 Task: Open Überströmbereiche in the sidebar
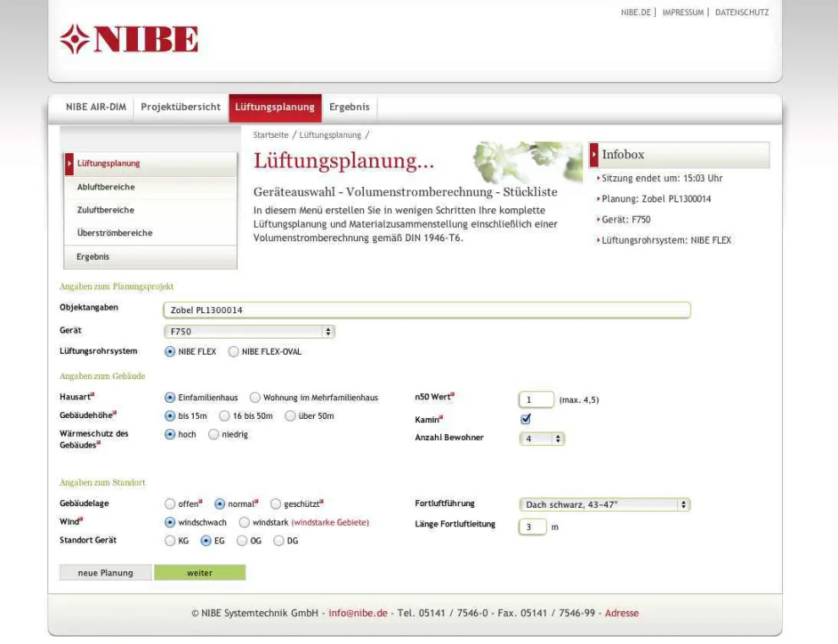click(151, 233)
